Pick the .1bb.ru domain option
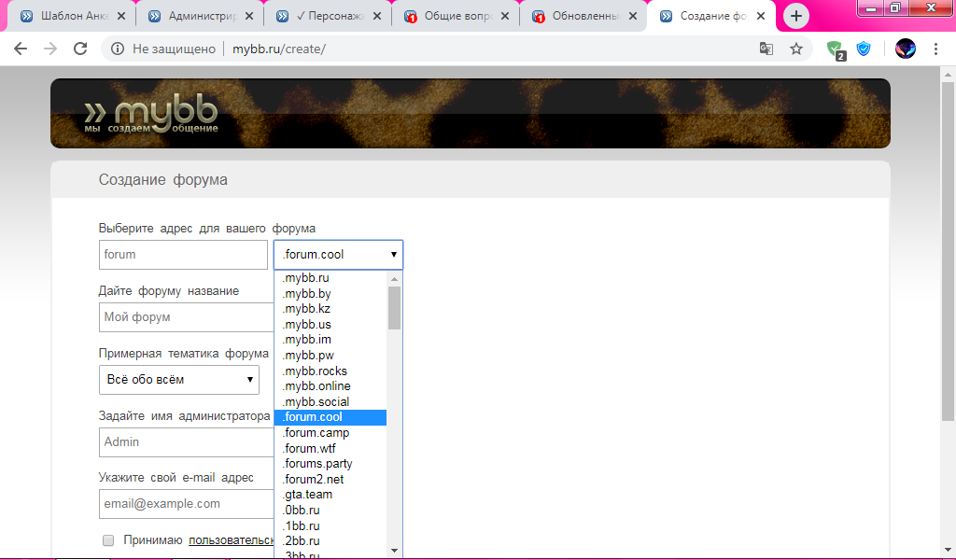The height and width of the screenshot is (560, 956). coord(330,525)
